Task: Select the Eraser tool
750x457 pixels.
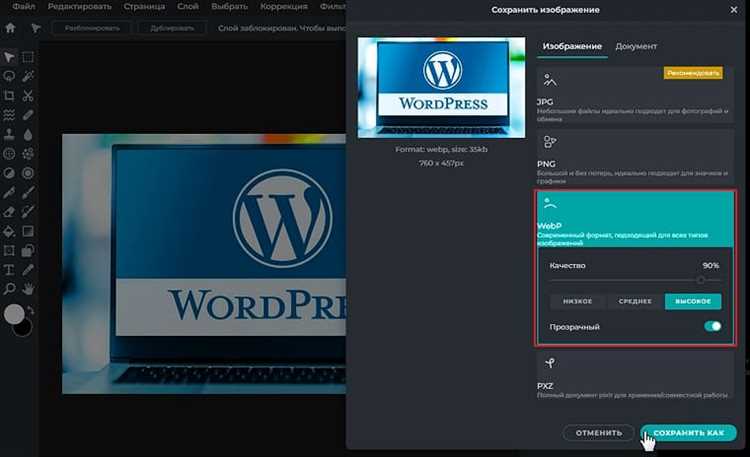Action: tap(9, 212)
